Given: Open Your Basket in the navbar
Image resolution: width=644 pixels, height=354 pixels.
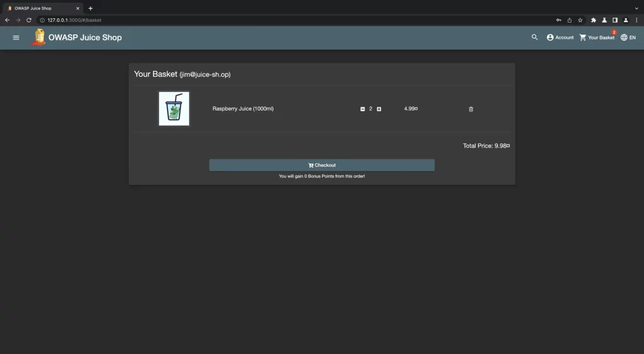Looking at the screenshot, I should click(597, 37).
